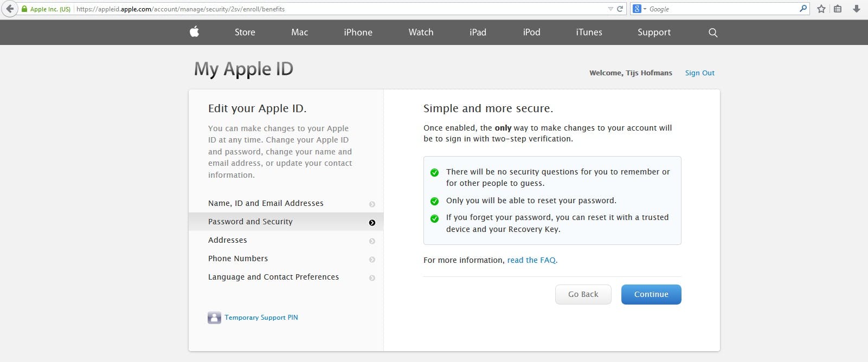This screenshot has width=868, height=362.
Task: Reload the page with the refresh icon
Action: tap(620, 9)
